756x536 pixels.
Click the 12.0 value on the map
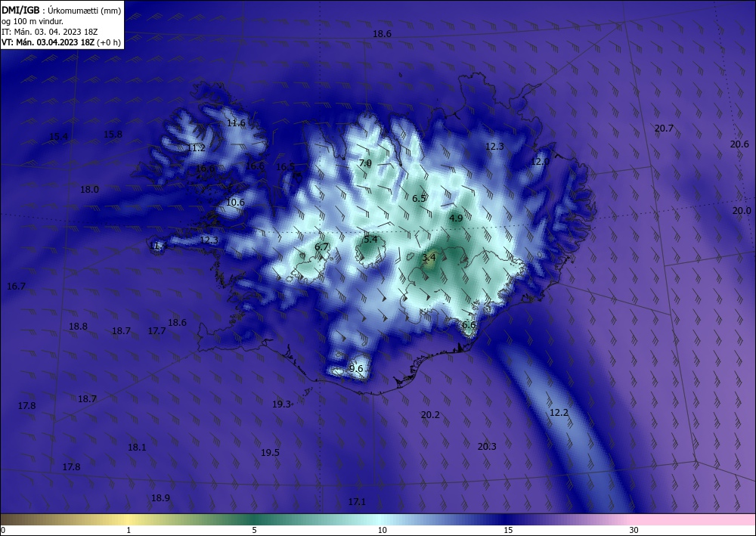coord(540,162)
